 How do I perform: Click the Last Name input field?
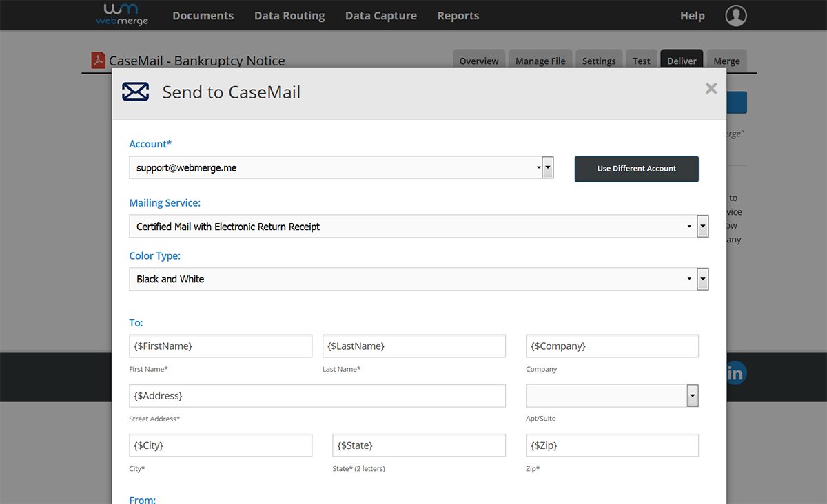coord(414,346)
